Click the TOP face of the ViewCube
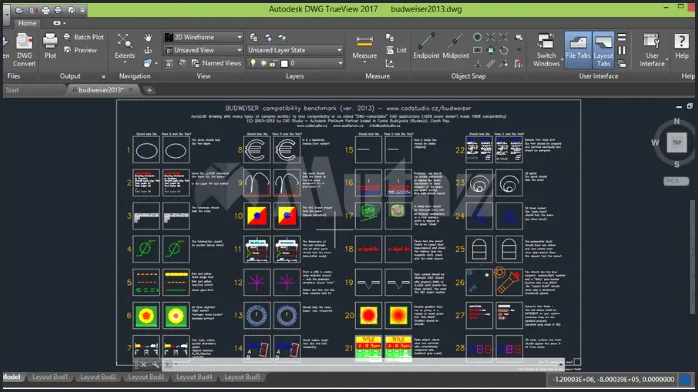 (677, 142)
